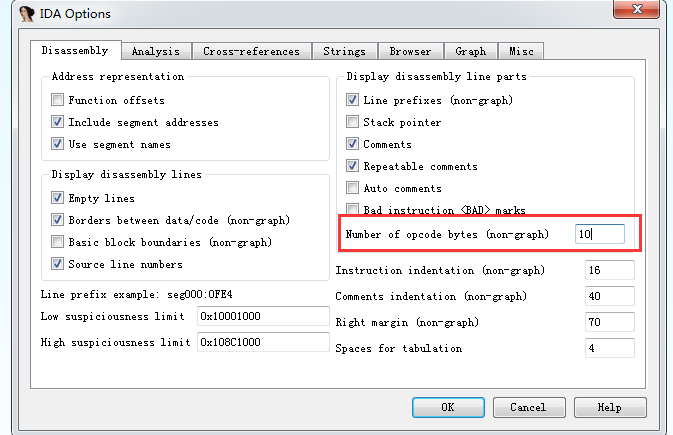673x435 pixels.
Task: Focus the Low suspiciousness limit field
Action: (x=263, y=316)
